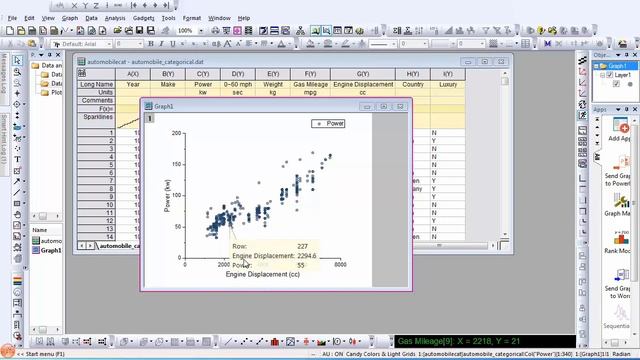Select the Pointer tool in left toolbar
This screenshot has width=640, height=360.
click(17, 60)
